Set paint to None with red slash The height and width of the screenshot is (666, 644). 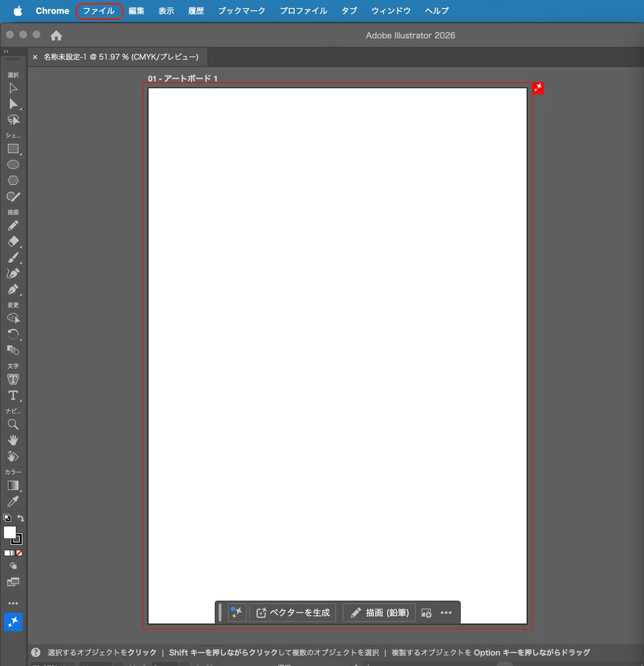click(x=19, y=553)
